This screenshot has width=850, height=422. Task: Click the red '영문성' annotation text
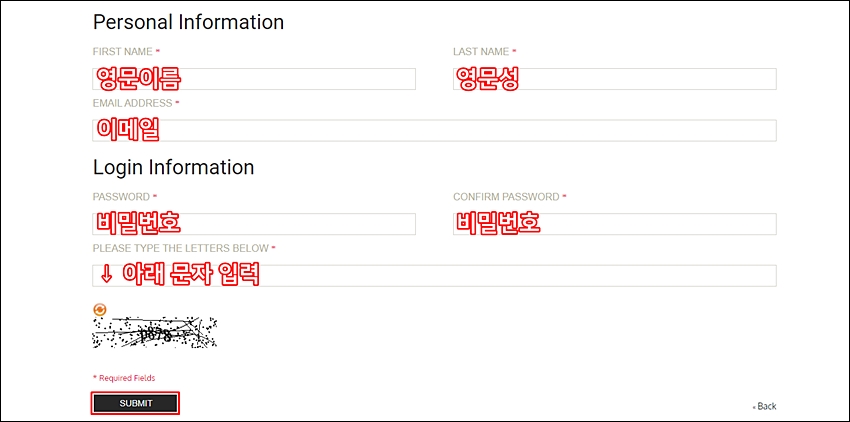click(x=487, y=79)
